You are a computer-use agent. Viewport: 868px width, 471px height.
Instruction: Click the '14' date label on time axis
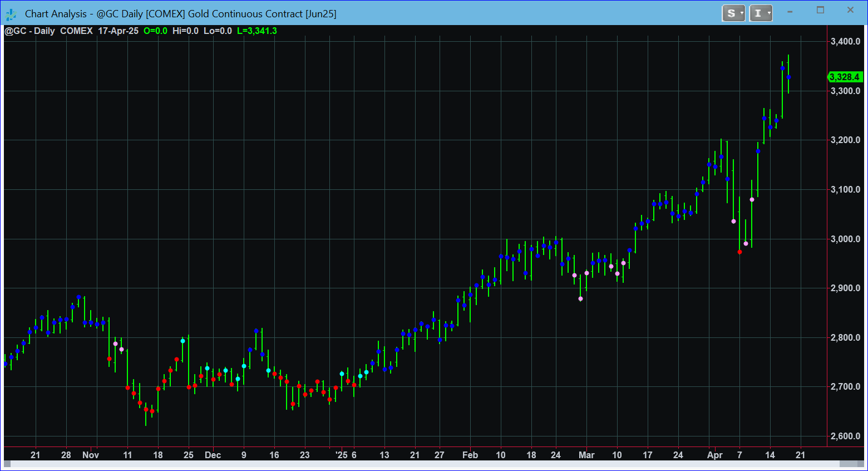click(770, 455)
